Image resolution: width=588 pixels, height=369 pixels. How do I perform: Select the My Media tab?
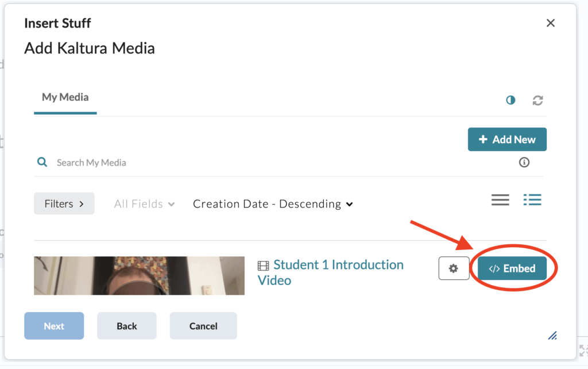(65, 97)
